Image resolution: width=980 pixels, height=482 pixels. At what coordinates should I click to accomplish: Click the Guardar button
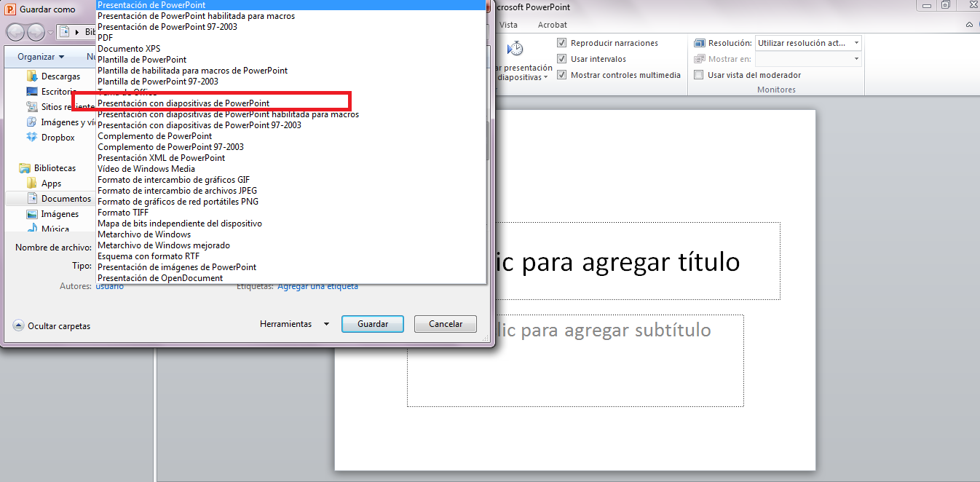tap(372, 324)
